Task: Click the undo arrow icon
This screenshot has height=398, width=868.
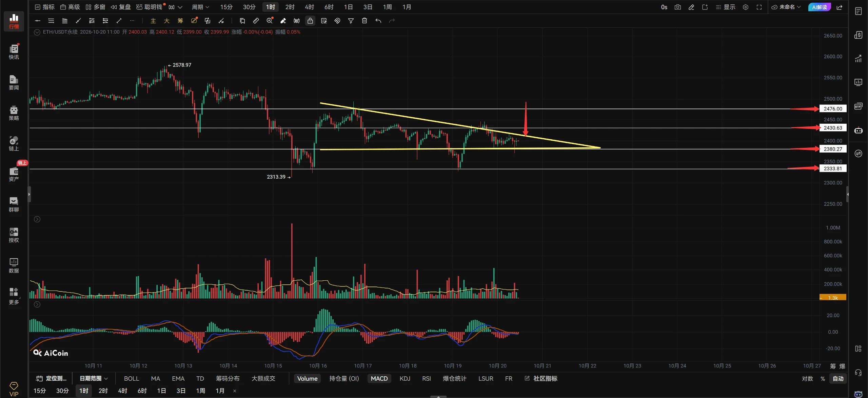Action: pos(378,21)
